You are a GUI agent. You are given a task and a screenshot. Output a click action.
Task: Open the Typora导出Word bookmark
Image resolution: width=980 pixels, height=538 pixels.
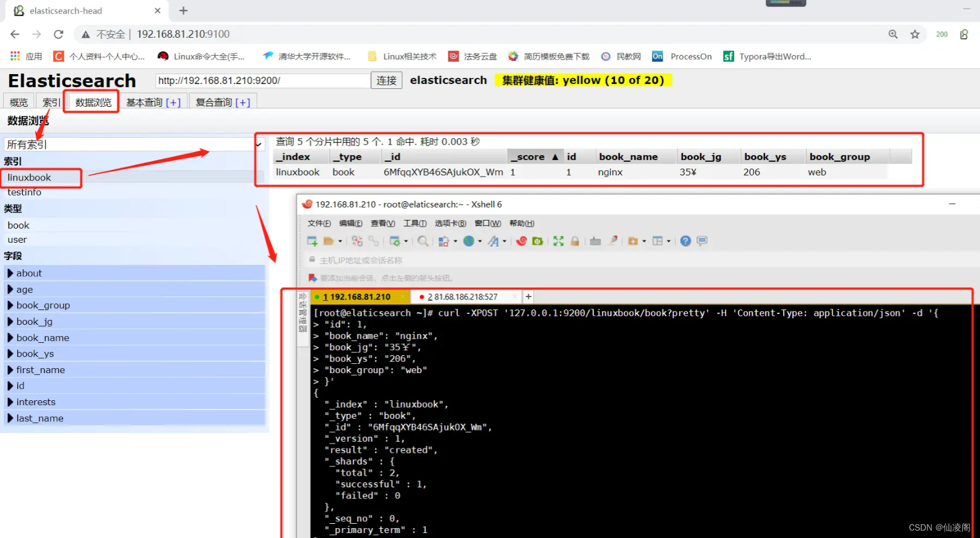pyautogui.click(x=768, y=56)
